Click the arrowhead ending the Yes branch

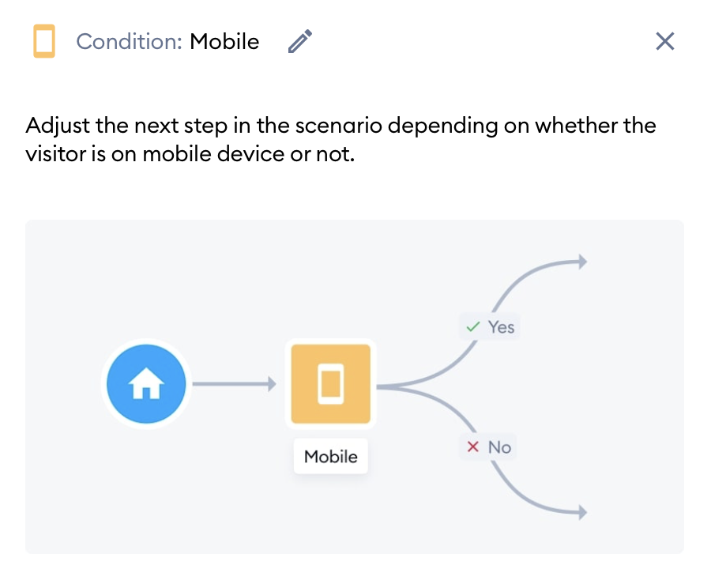tap(583, 262)
